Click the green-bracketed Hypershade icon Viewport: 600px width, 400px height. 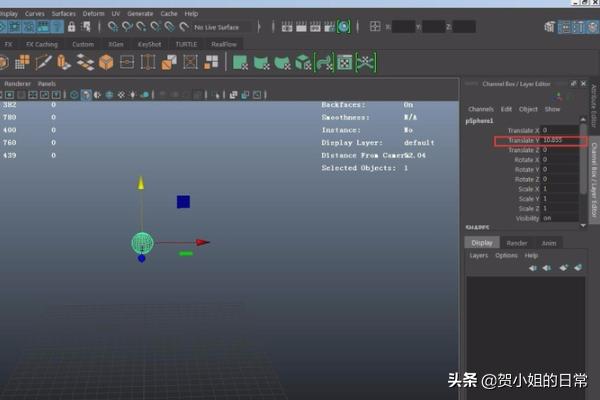point(344,27)
